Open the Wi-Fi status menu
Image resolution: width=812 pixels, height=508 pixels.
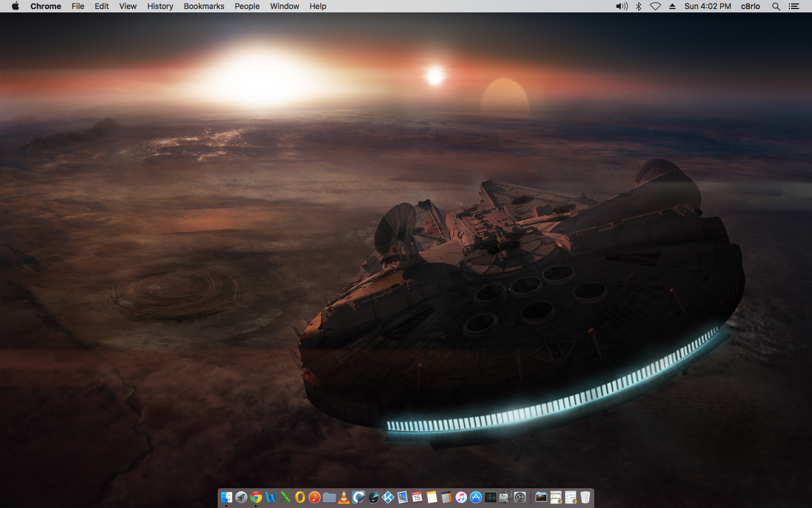pyautogui.click(x=655, y=6)
